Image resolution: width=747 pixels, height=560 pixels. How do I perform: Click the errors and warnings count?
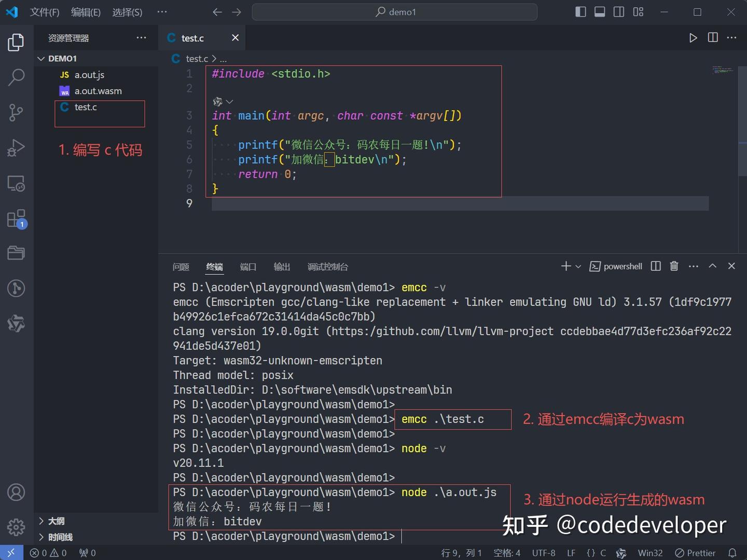(x=48, y=553)
